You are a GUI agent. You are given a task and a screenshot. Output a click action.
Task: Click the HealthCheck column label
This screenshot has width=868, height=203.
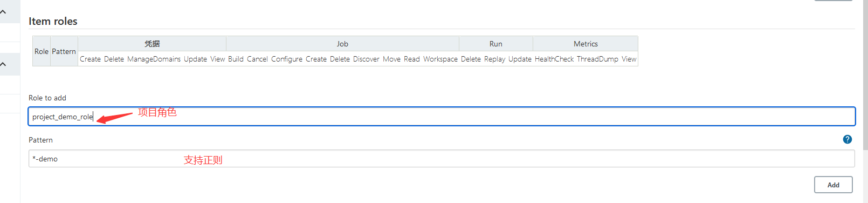[554, 59]
